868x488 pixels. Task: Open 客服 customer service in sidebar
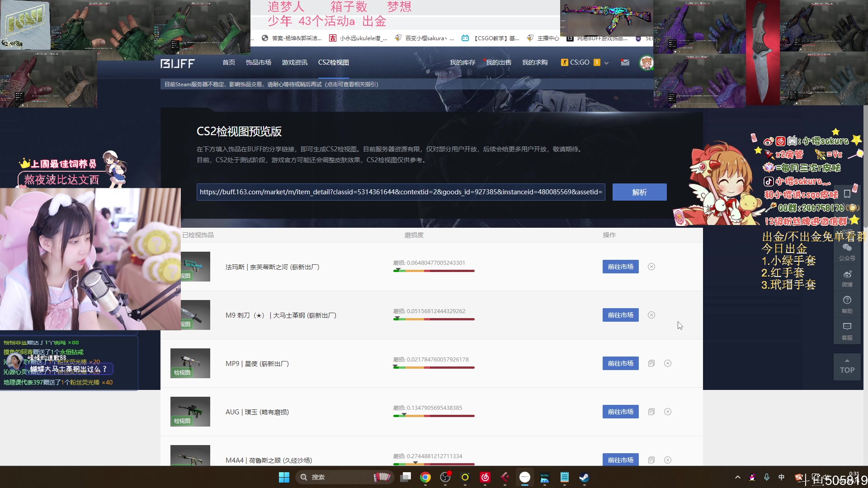tap(847, 331)
